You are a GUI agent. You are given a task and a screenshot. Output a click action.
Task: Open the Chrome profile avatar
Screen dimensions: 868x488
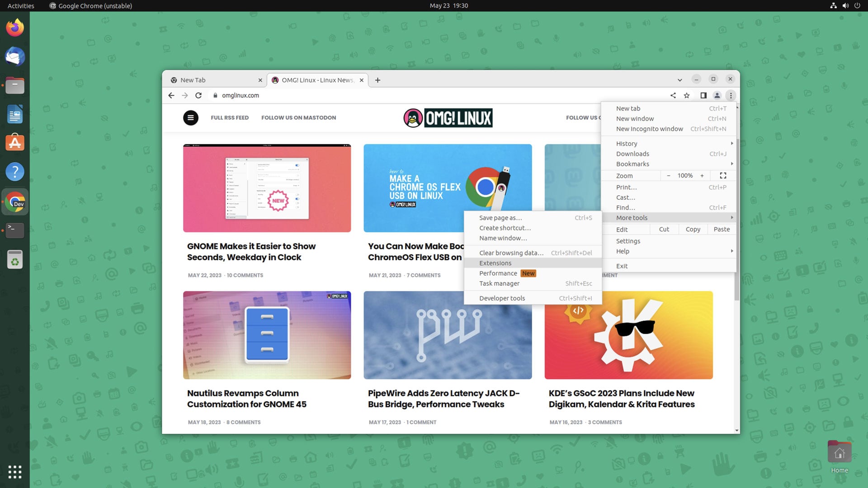point(717,95)
